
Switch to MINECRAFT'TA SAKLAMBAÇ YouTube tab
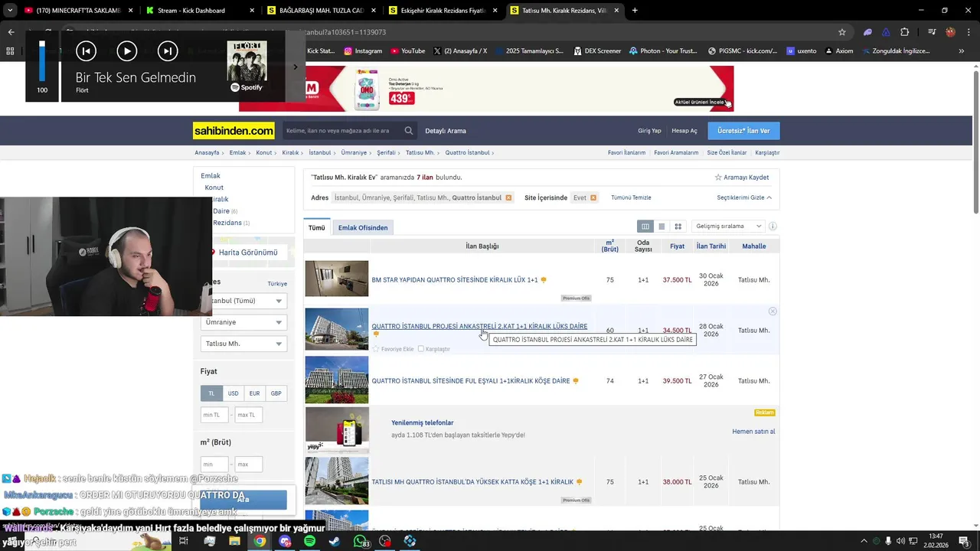[79, 11]
